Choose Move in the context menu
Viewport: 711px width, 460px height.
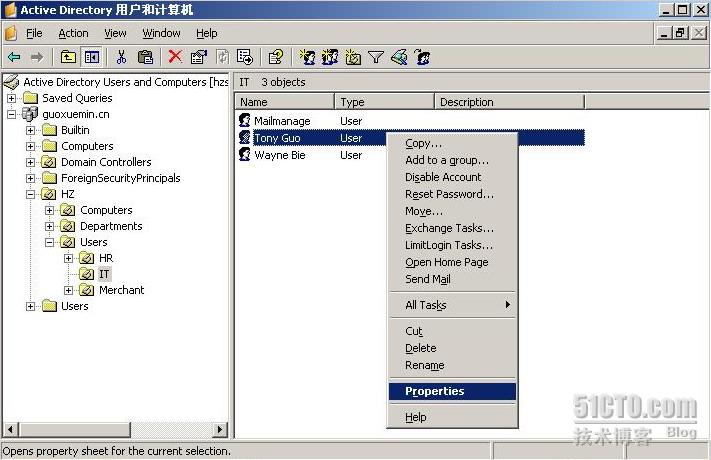tap(453, 211)
